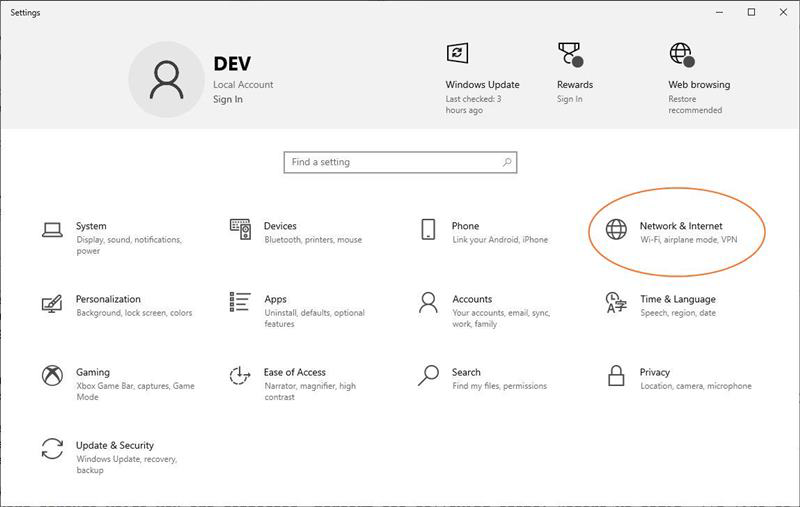Click the Web browsing globe icon
800x507 pixels.
[682, 54]
